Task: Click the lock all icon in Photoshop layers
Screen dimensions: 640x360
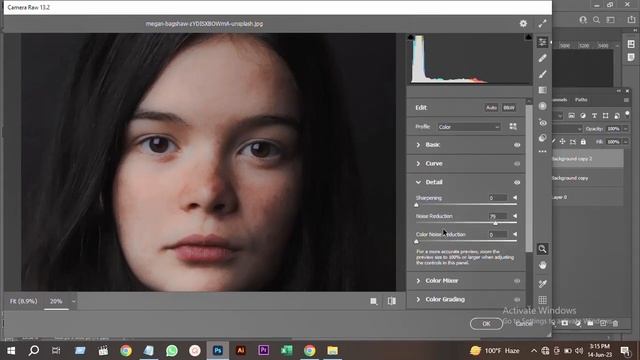Action: 583,142
